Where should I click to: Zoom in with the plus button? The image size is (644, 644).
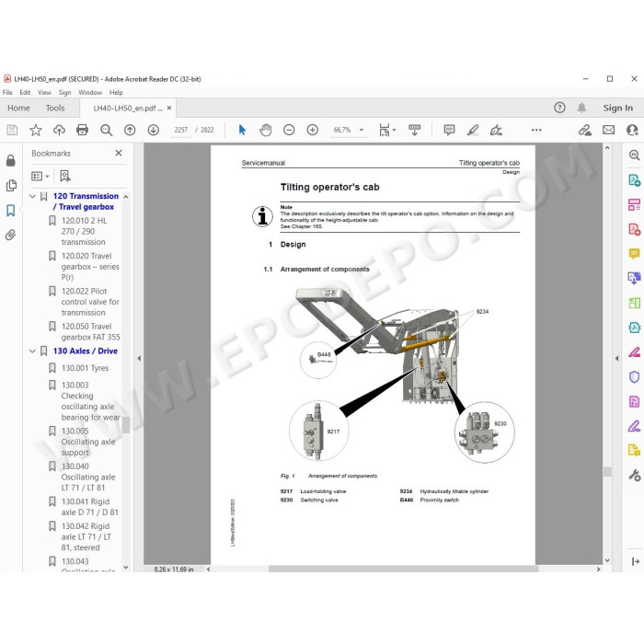click(313, 131)
